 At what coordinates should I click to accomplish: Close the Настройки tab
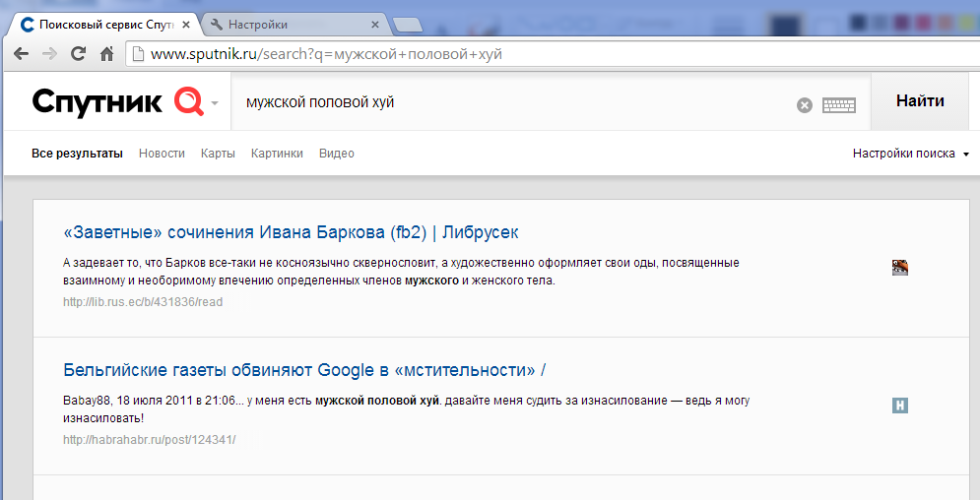tap(375, 25)
